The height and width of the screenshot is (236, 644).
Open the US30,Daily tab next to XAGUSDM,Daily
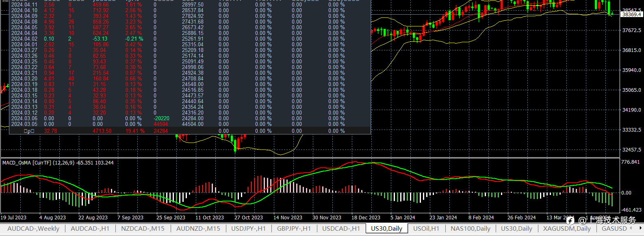coord(516,229)
